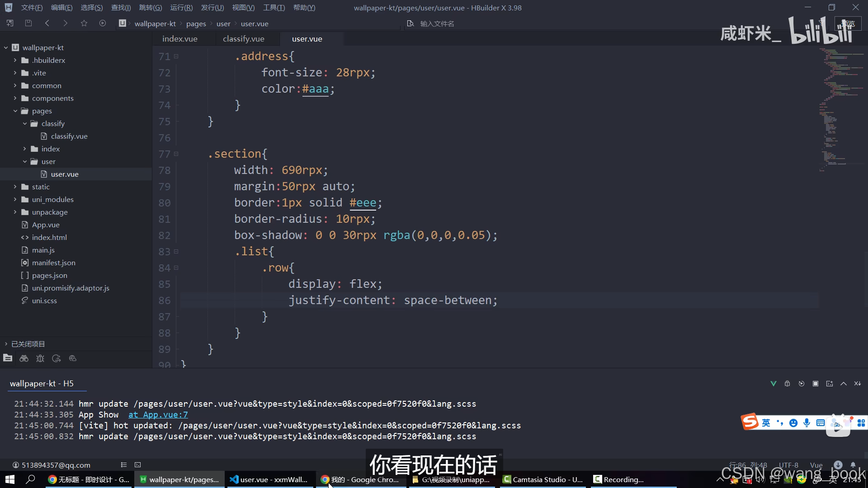Fold the .list block at line 83
Screen dimensions: 868x488
[176, 252]
